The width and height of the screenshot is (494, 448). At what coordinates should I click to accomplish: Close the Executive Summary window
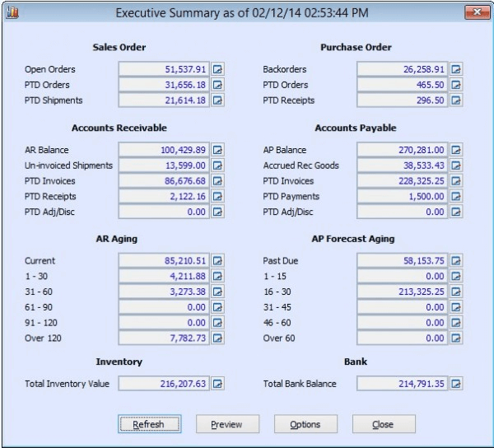click(477, 12)
